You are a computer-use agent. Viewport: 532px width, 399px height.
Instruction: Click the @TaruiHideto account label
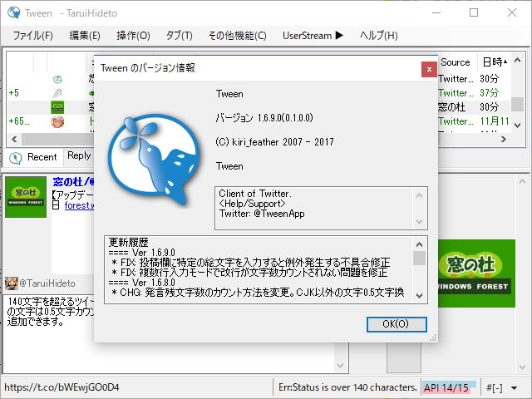pos(47,283)
